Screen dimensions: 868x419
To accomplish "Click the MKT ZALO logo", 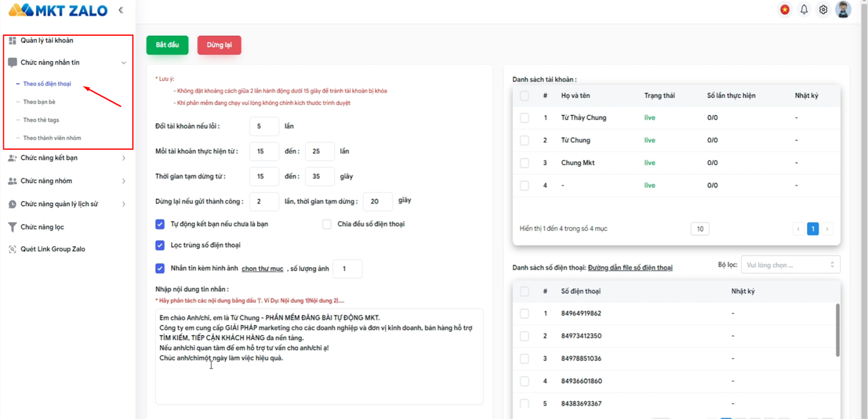I will point(58,10).
